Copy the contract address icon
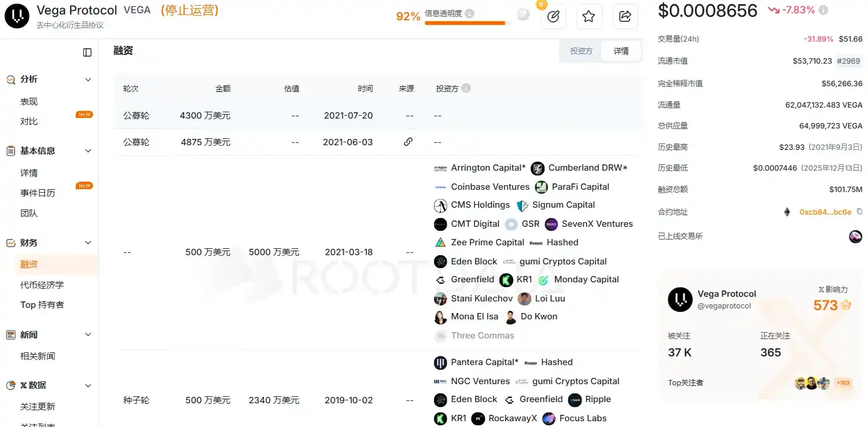868x427 pixels. point(859,212)
